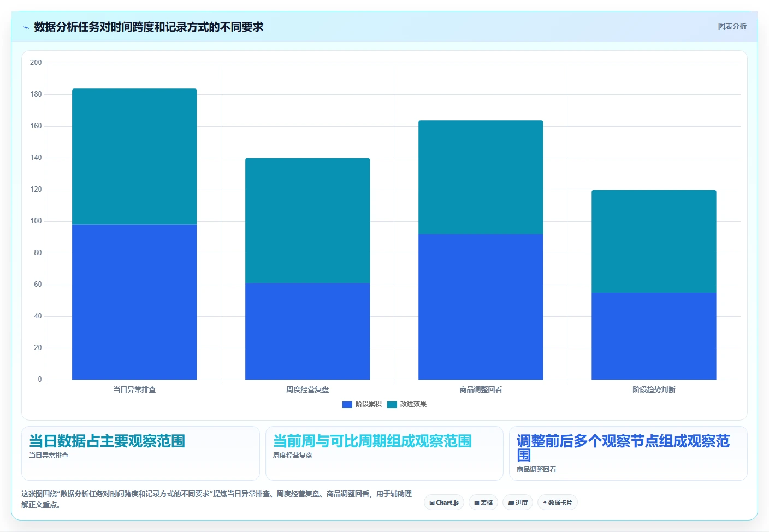Viewport: 769px width, 532px height.
Task: Click the 表格 tag chip
Action: tap(483, 503)
